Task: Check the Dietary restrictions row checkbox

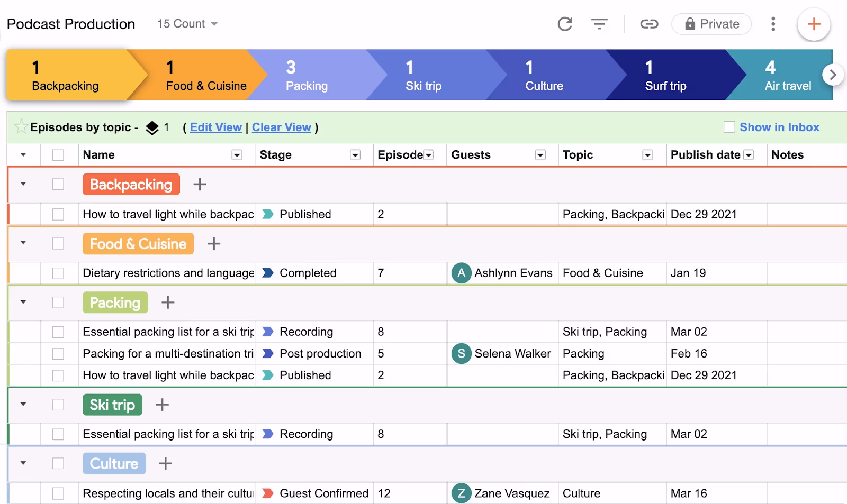Action: [x=58, y=273]
